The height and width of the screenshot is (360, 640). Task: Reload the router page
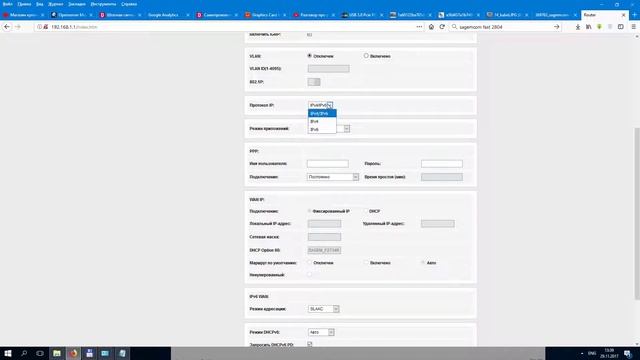[x=442, y=27]
